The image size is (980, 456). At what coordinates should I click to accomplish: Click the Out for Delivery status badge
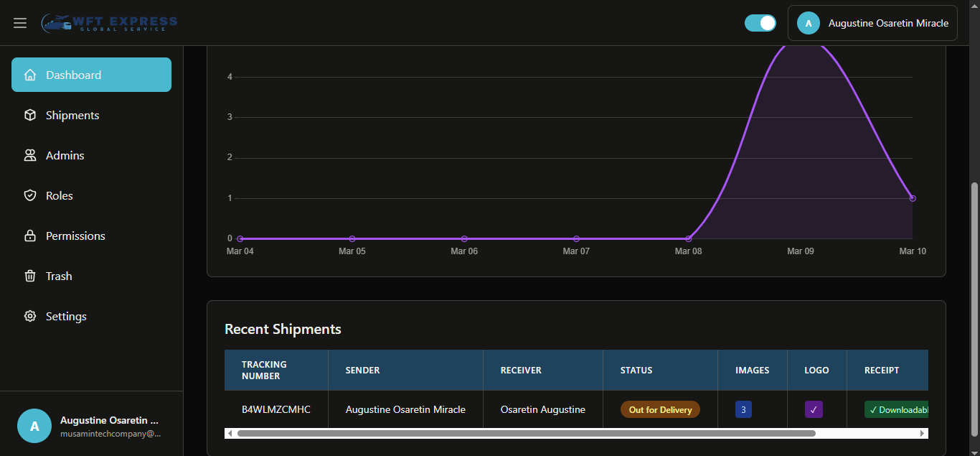pyautogui.click(x=660, y=409)
